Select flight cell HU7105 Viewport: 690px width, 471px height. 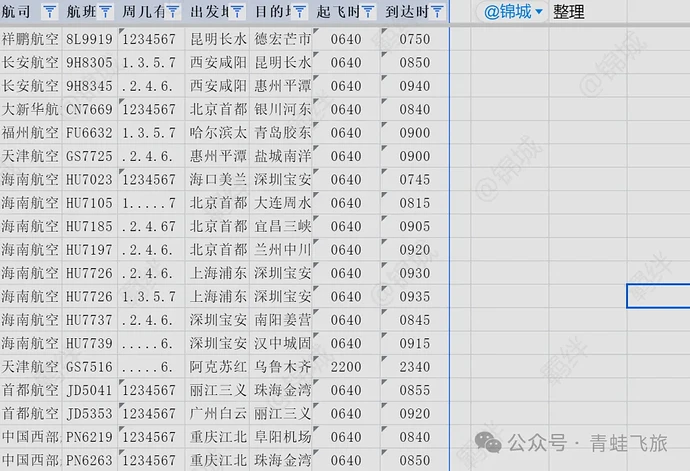pyautogui.click(x=90, y=203)
